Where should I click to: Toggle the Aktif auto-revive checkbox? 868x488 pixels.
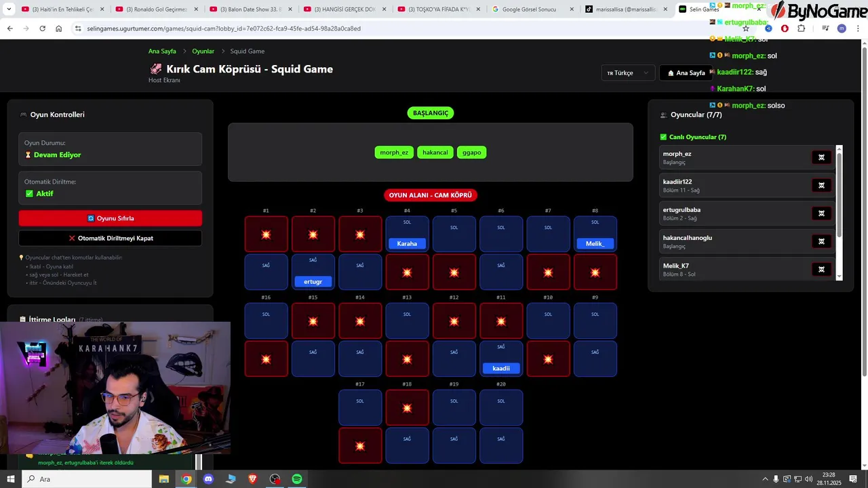pyautogui.click(x=29, y=193)
